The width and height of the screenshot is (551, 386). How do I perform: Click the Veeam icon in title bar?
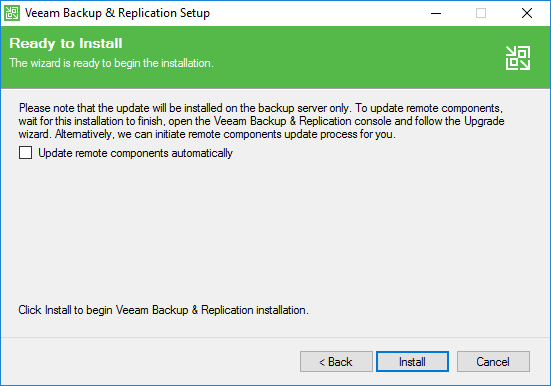coord(12,13)
